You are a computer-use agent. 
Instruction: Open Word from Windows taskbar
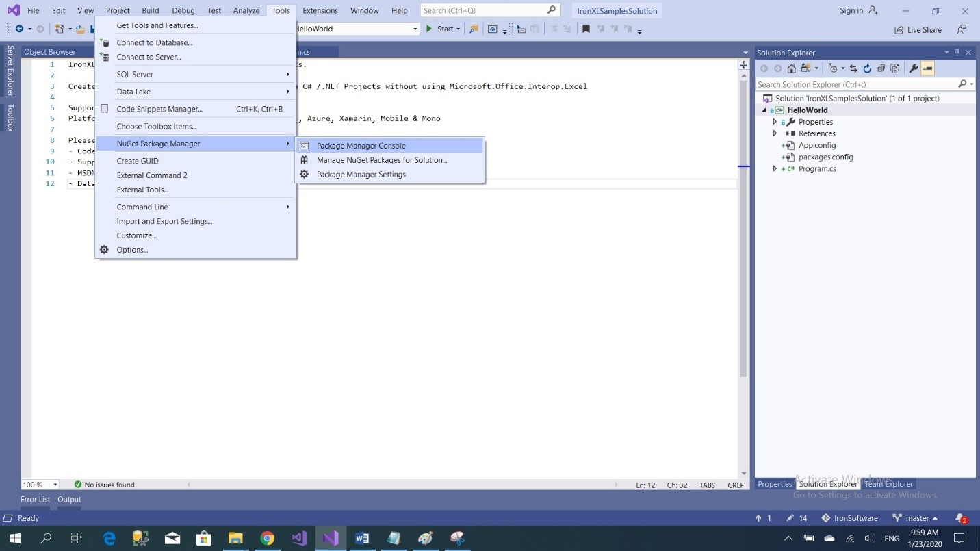[x=362, y=539]
